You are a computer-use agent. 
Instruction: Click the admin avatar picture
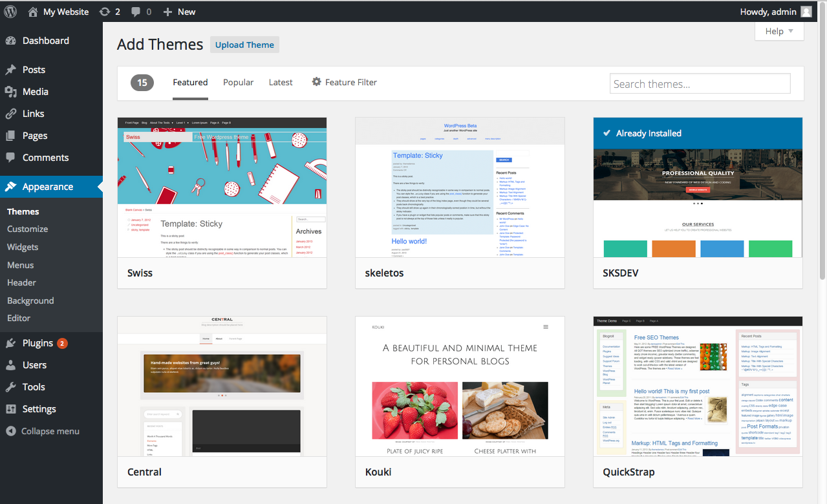pyautogui.click(x=806, y=12)
